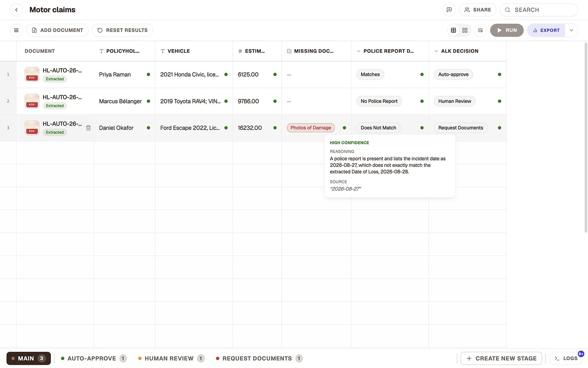Screen dimensions: 588x368
Task: Expand the Export options chevron
Action: click(x=571, y=30)
